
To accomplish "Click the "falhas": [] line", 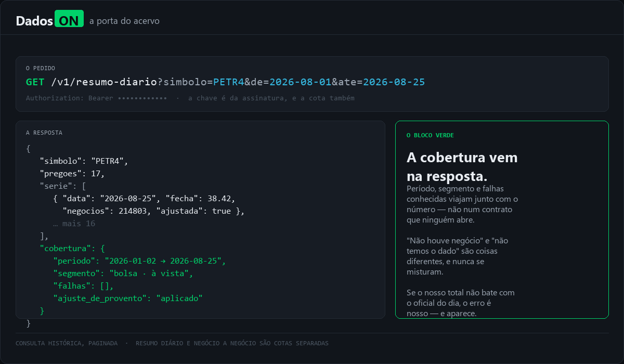I will 83,286.
